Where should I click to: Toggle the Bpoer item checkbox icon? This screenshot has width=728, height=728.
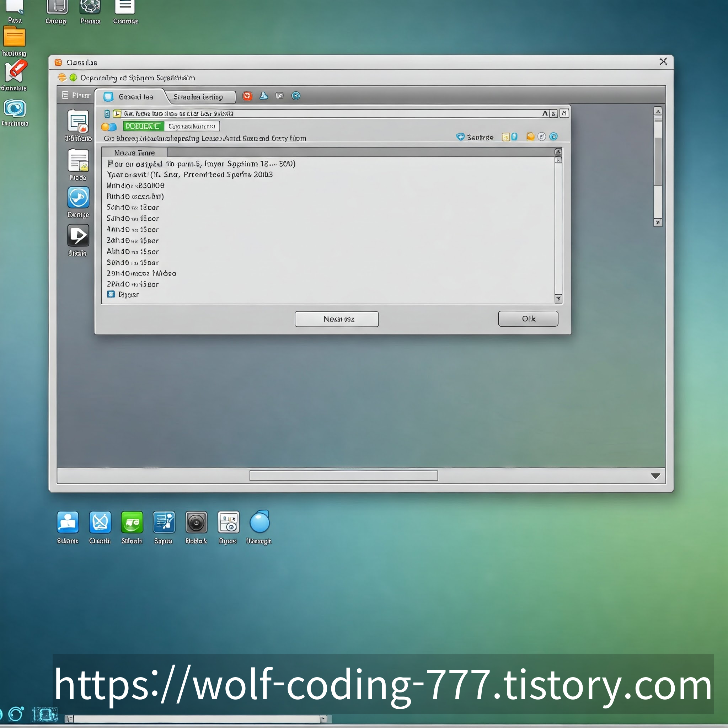click(111, 294)
